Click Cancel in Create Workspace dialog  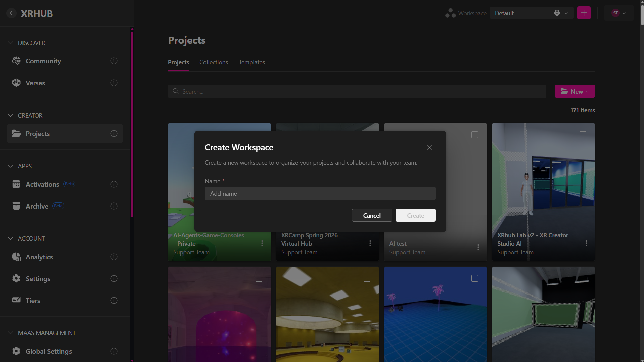tap(372, 215)
